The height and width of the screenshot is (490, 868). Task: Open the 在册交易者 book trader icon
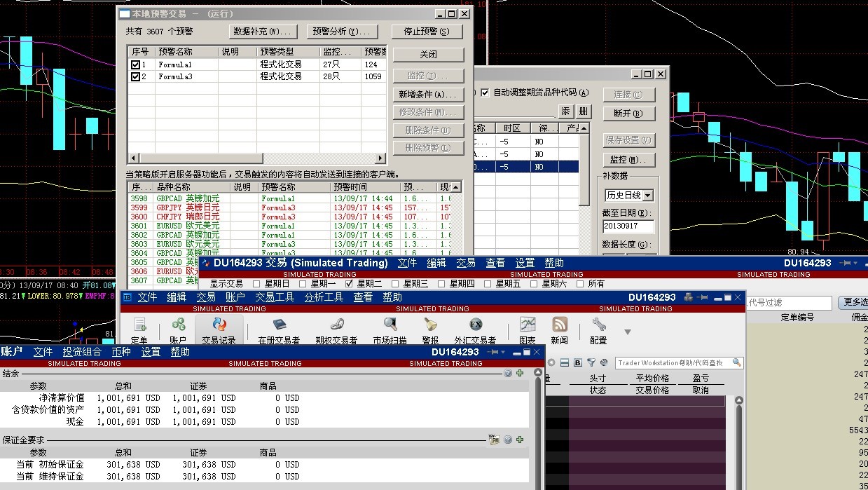(x=279, y=325)
